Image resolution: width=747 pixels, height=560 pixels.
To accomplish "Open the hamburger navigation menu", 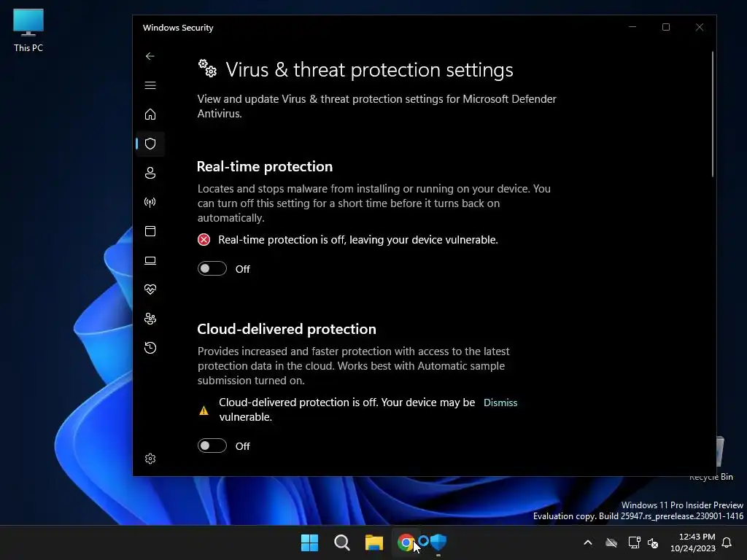I will [x=150, y=85].
